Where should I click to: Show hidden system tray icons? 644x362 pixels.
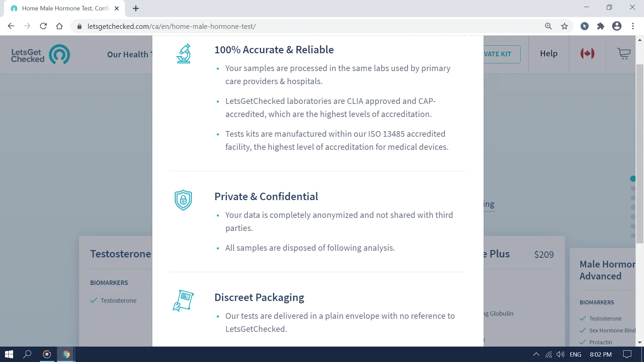pos(536,354)
